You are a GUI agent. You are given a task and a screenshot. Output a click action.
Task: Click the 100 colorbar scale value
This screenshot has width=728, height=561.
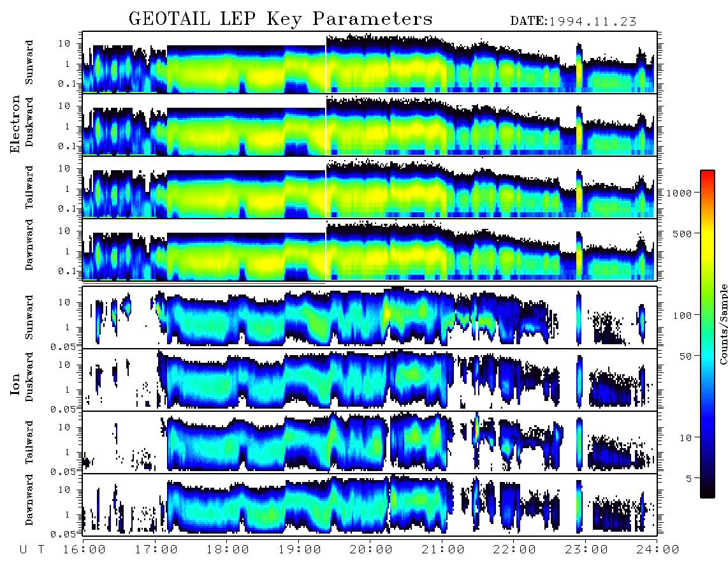pos(682,315)
